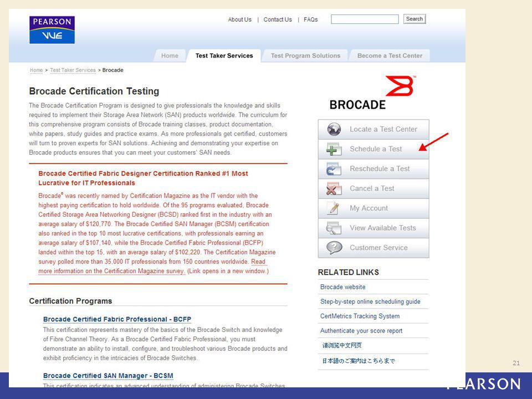Open Step-by-step online scheduling guide link
This screenshot has height=399, width=532.
(x=370, y=301)
